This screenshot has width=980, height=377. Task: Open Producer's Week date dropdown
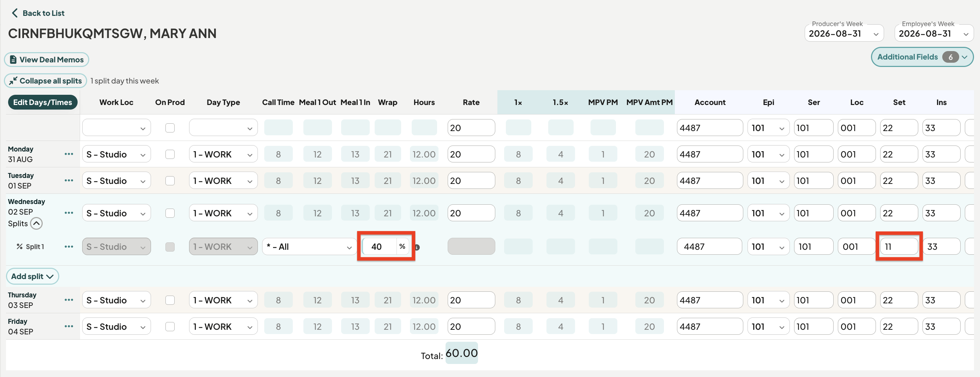[x=844, y=33]
